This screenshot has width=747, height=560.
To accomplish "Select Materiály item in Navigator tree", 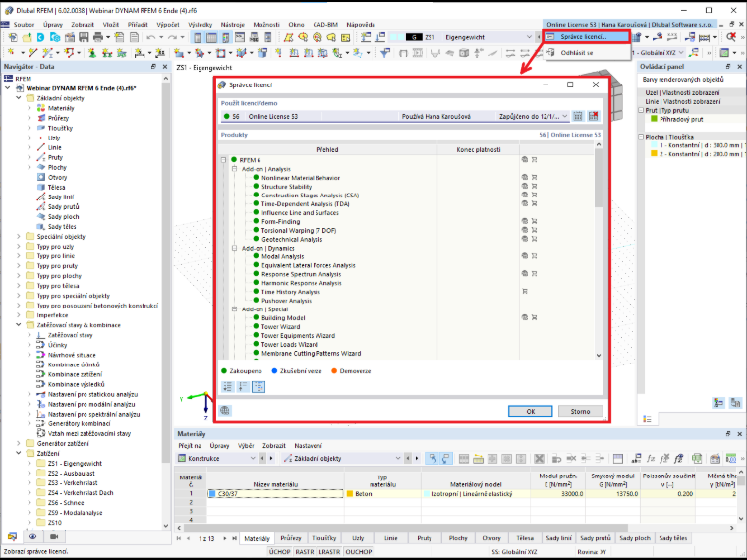I will coord(61,108).
